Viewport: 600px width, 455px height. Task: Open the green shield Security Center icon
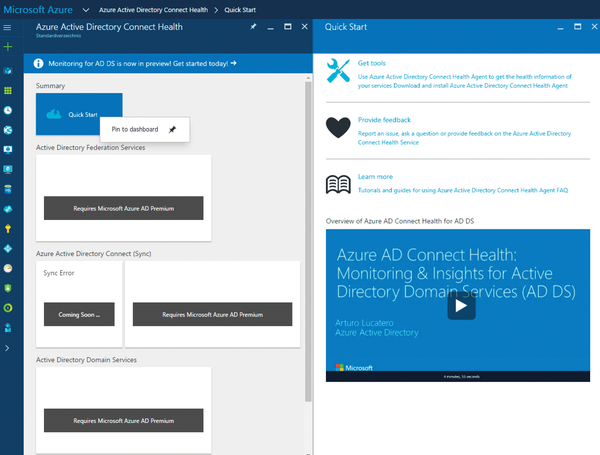click(8, 288)
